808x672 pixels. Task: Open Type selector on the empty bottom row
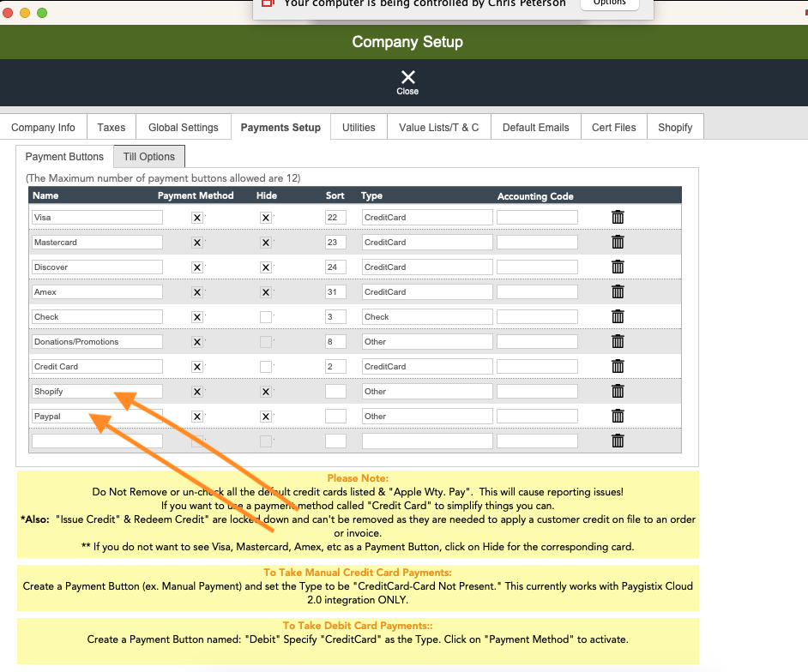[426, 441]
